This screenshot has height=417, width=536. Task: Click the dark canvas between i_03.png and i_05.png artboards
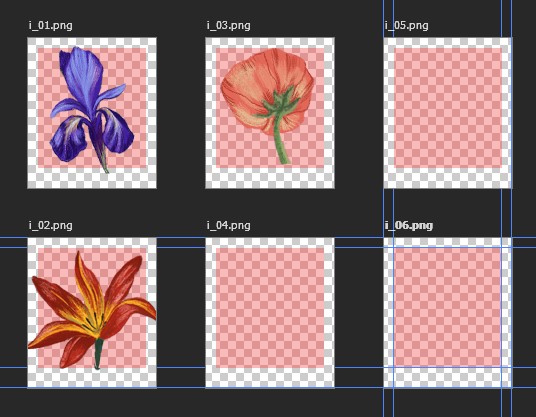(x=359, y=113)
